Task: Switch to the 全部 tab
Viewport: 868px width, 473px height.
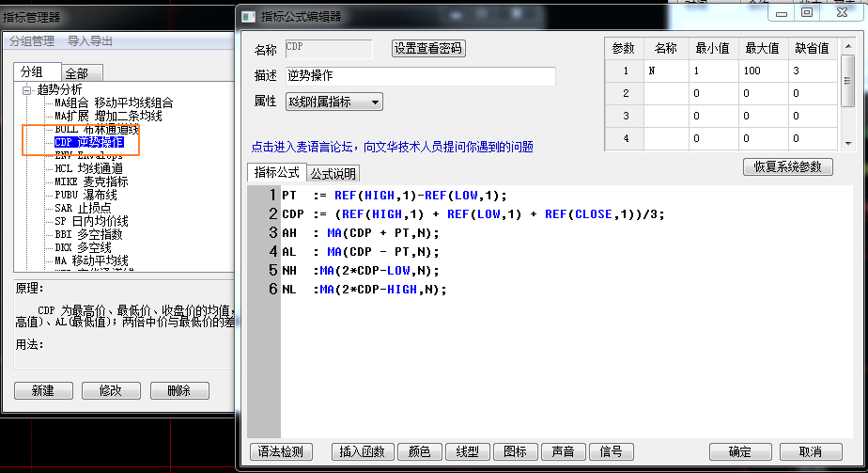Action: click(x=83, y=73)
